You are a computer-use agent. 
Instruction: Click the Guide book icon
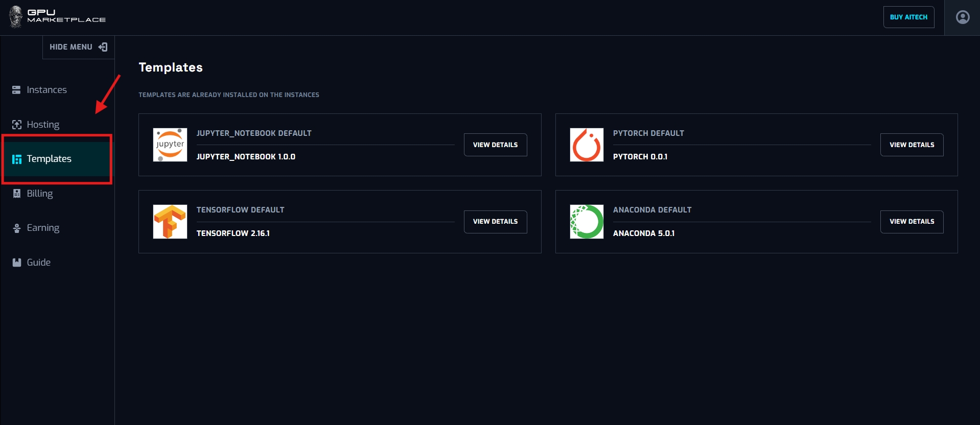pyautogui.click(x=16, y=263)
